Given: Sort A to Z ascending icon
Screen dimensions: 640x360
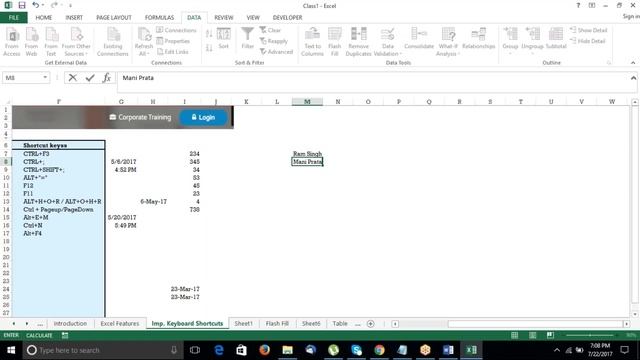Looking at the screenshot, I should coord(209,34).
